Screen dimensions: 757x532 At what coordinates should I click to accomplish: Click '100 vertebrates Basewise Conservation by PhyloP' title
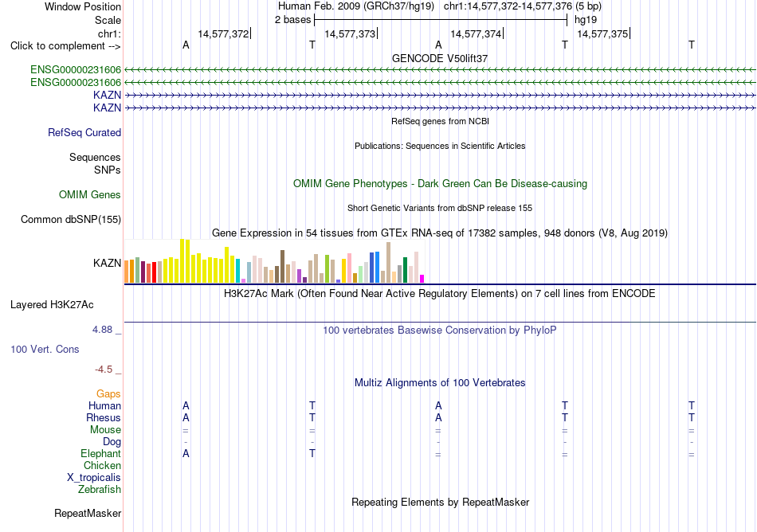coord(440,331)
